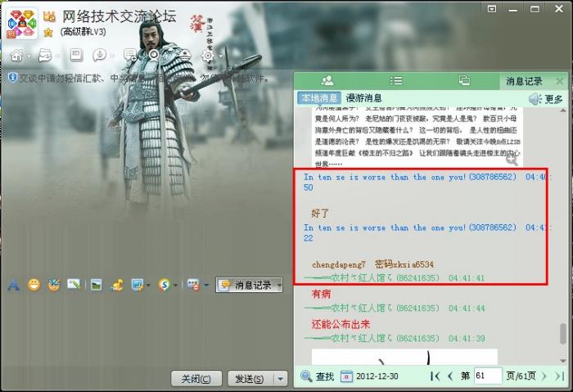Click the page number input showing 61
This screenshot has height=392, width=573.
coord(488,376)
